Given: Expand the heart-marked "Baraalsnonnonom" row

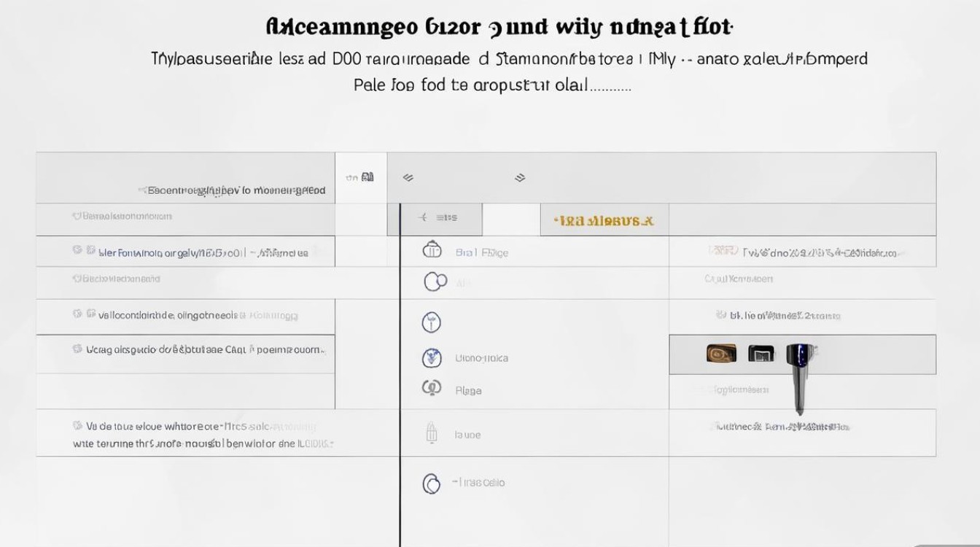Looking at the screenshot, I should [x=122, y=217].
